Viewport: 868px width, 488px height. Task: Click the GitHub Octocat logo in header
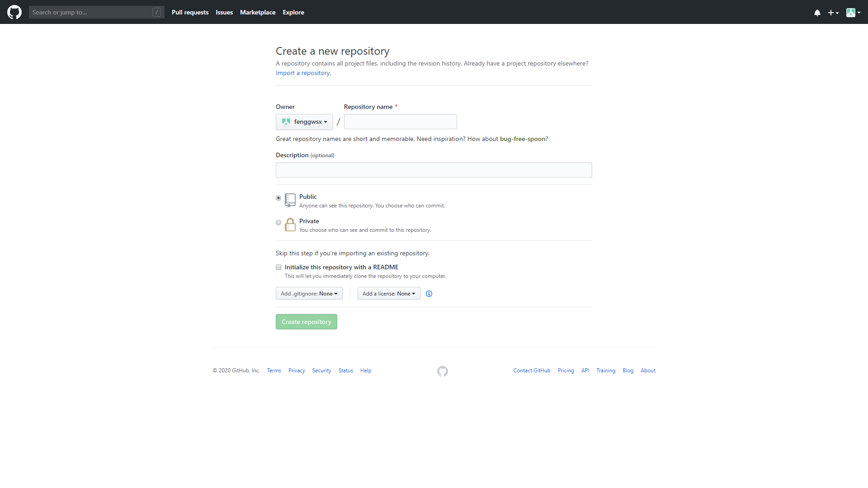point(14,12)
